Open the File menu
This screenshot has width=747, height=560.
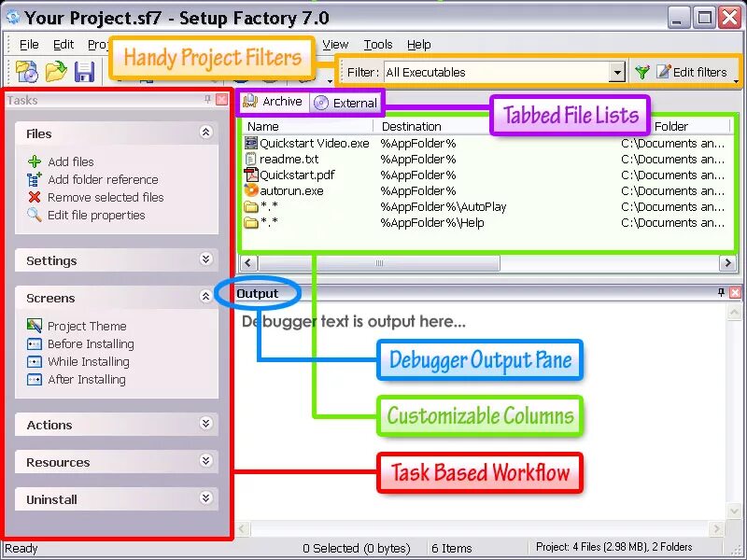pos(29,44)
